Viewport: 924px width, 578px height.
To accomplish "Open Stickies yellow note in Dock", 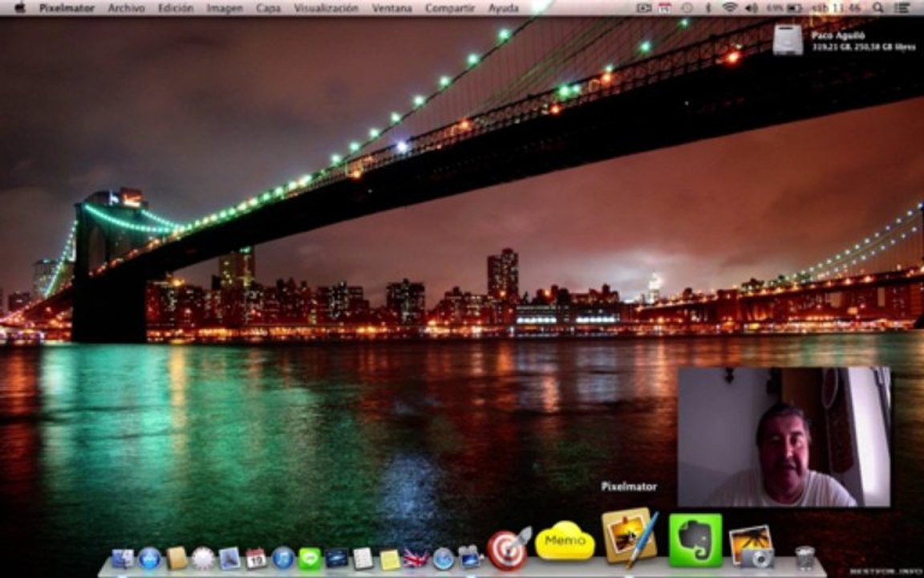I will 390,559.
